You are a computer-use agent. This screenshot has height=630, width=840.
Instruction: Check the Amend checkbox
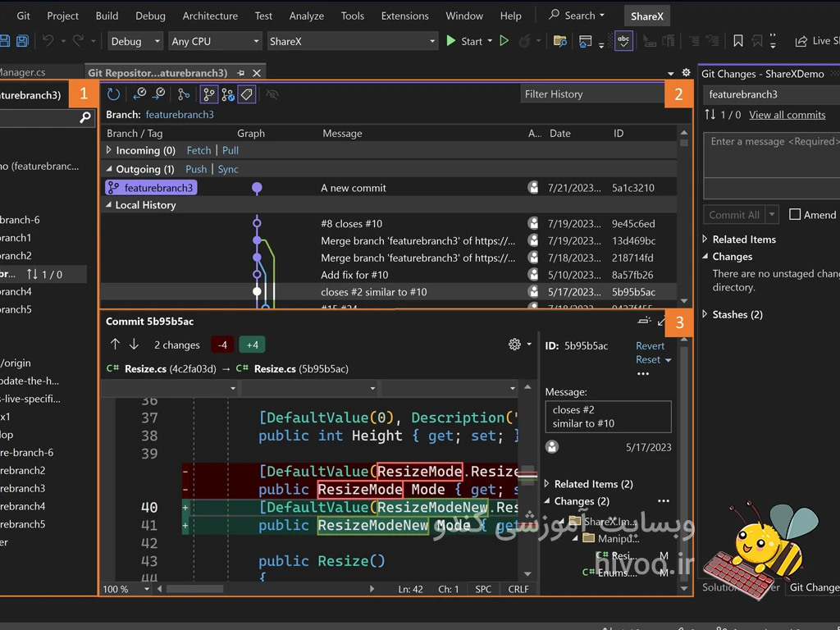pos(795,214)
